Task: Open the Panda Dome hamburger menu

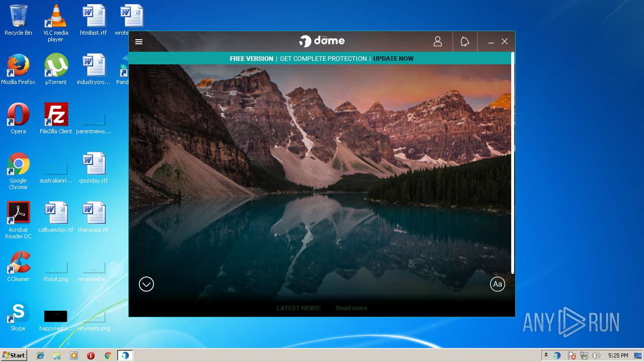Action: coord(139,42)
